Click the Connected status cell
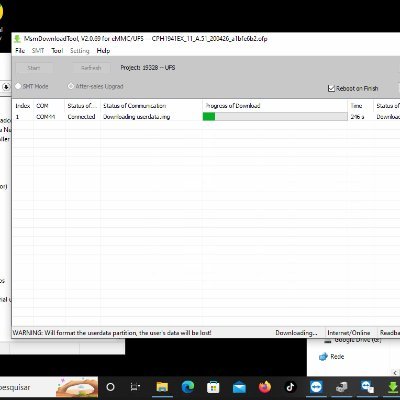This screenshot has width=400, height=400. point(81,117)
